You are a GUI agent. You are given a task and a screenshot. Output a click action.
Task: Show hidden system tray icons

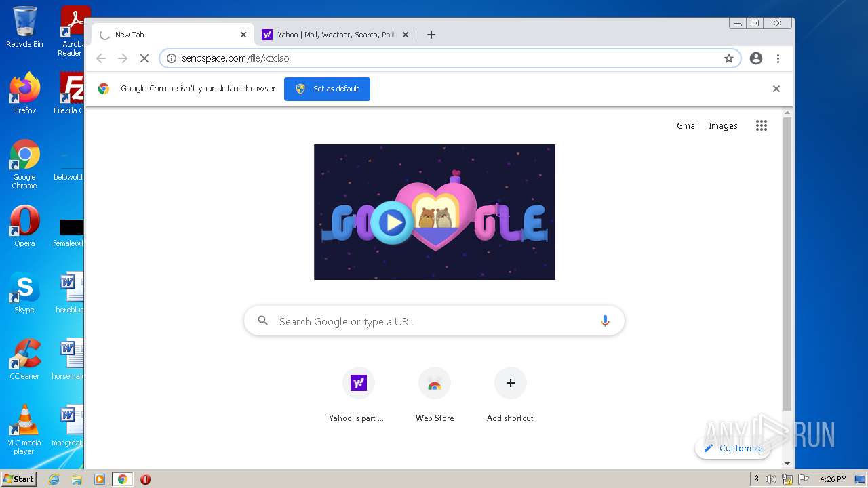(756, 479)
